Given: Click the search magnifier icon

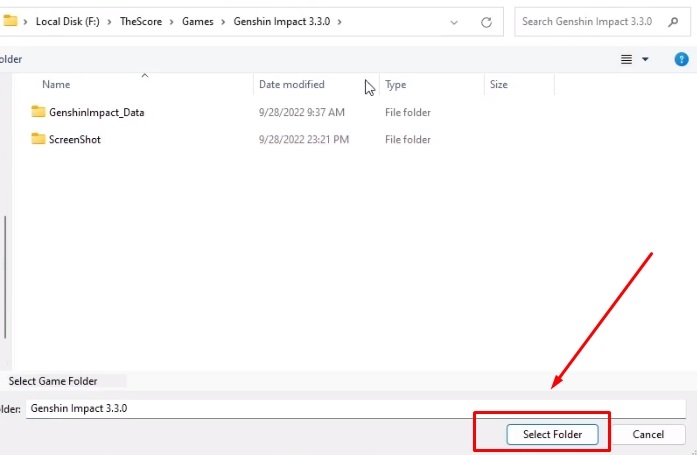Looking at the screenshot, I should coord(673,21).
